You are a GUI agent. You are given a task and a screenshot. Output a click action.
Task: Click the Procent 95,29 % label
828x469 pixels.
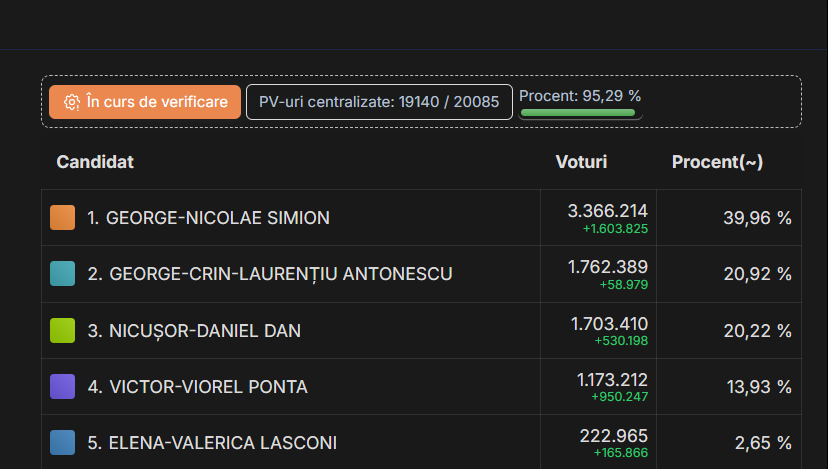(580, 96)
